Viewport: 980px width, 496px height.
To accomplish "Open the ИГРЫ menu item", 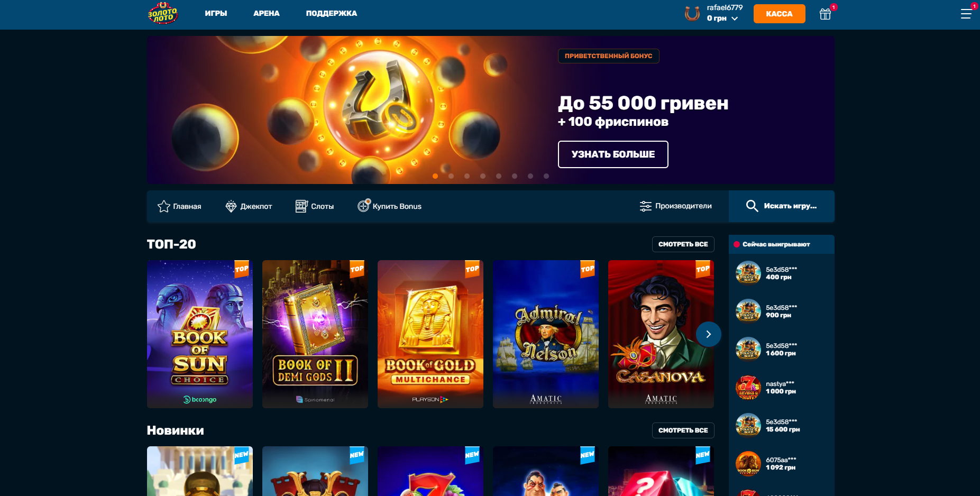I will click(216, 13).
